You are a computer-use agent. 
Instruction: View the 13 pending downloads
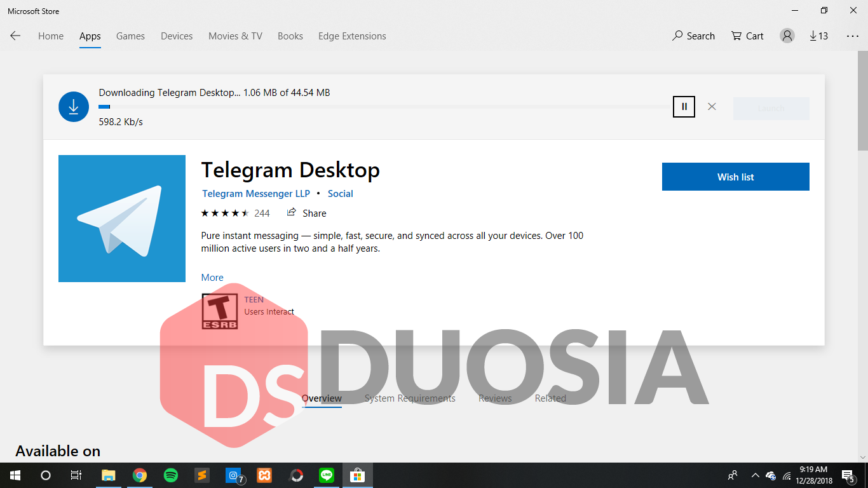pos(819,36)
